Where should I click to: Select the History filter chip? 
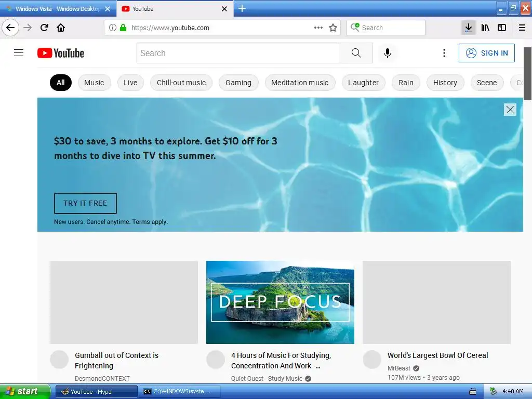coord(445,83)
